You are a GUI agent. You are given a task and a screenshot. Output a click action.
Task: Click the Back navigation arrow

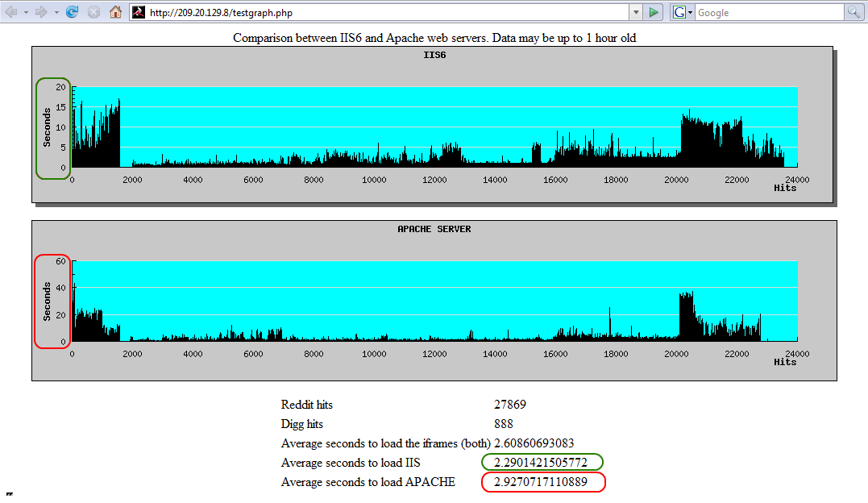10,12
